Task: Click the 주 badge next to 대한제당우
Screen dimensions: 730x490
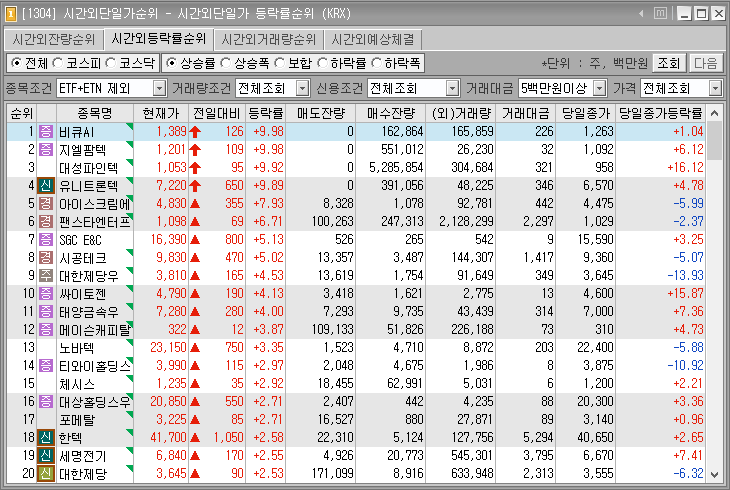Action: (46, 276)
